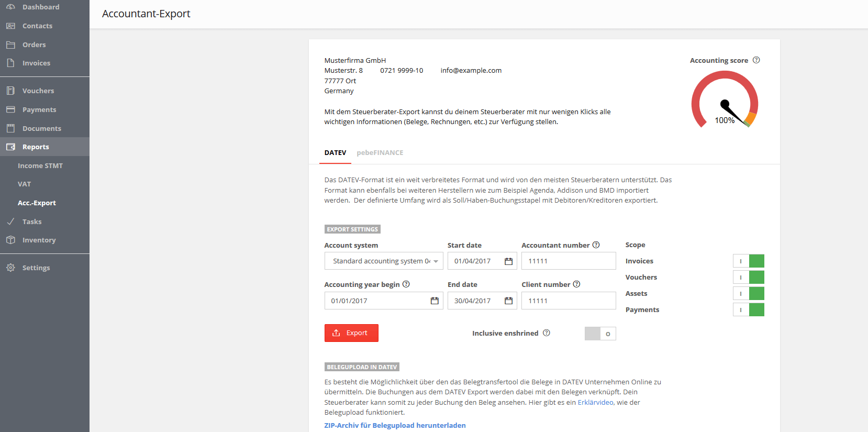The height and width of the screenshot is (432, 868).
Task: Click the Accounting score help icon
Action: pos(756,60)
